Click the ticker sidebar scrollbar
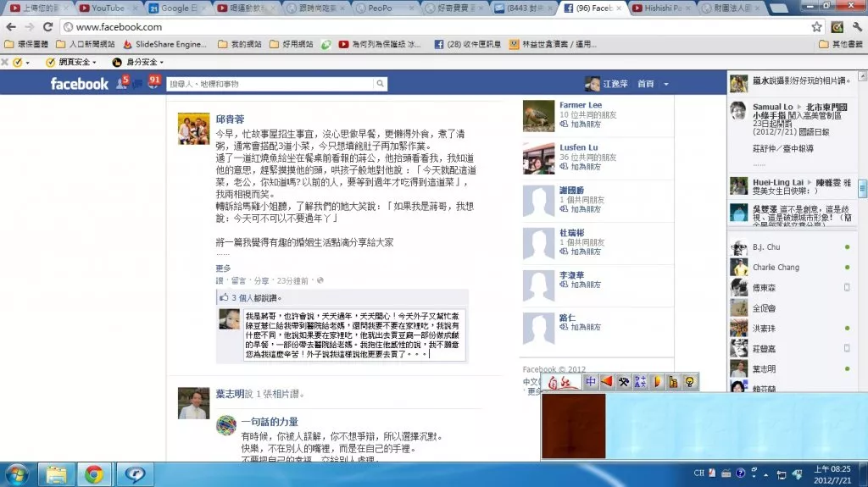868x487 pixels. (862, 188)
